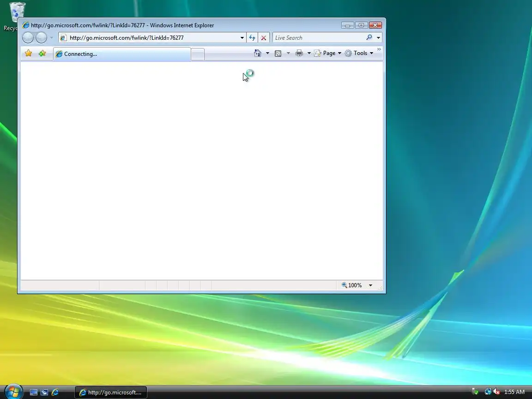This screenshot has width=532, height=399.
Task: Click the Print icon
Action: point(299,53)
